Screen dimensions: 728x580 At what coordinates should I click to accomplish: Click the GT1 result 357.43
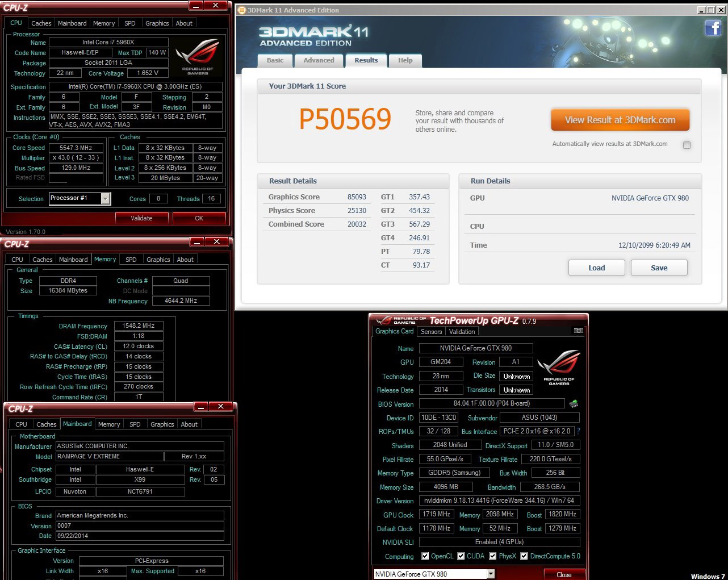(420, 197)
